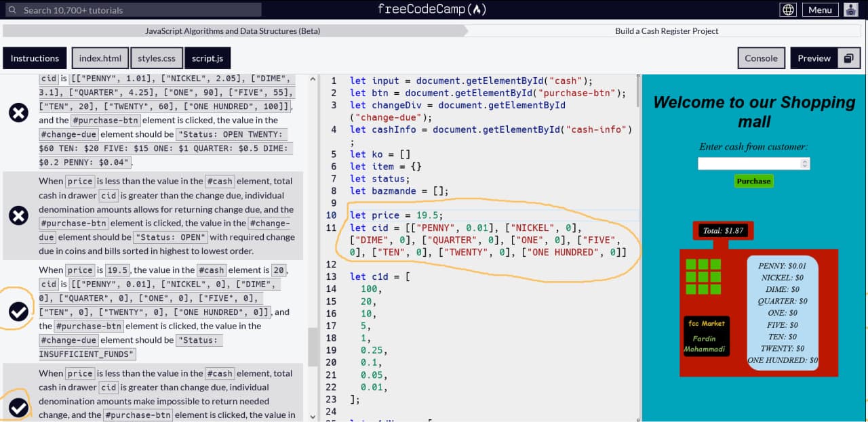Open the Menu button

pos(820,9)
